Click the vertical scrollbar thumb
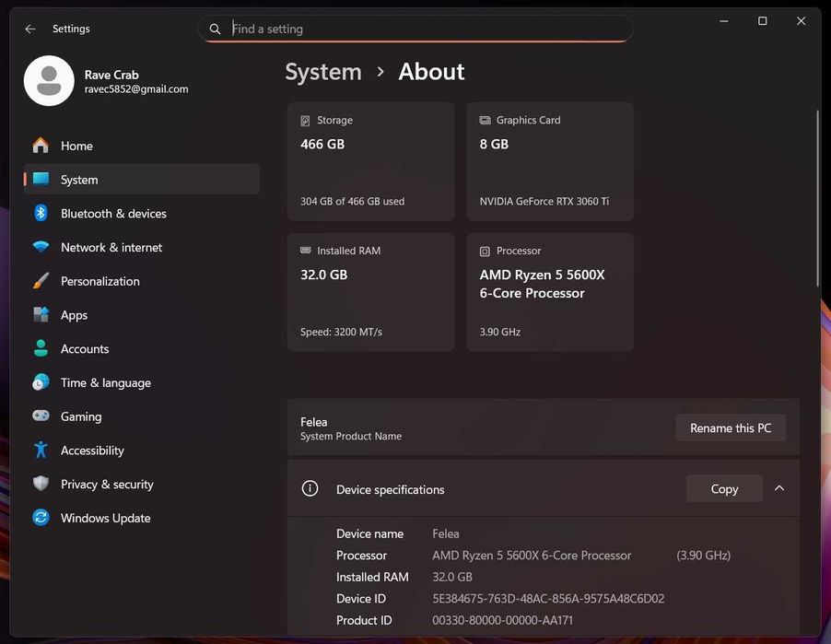 pyautogui.click(x=817, y=199)
